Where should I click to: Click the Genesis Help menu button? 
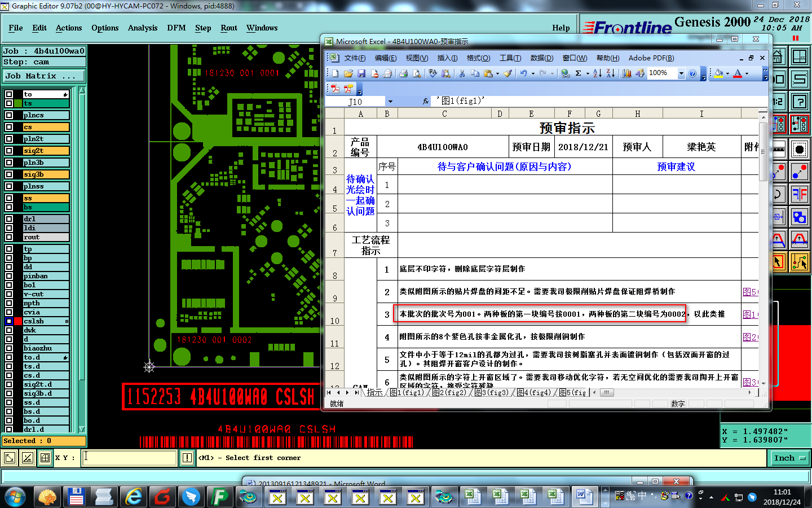pos(561,28)
